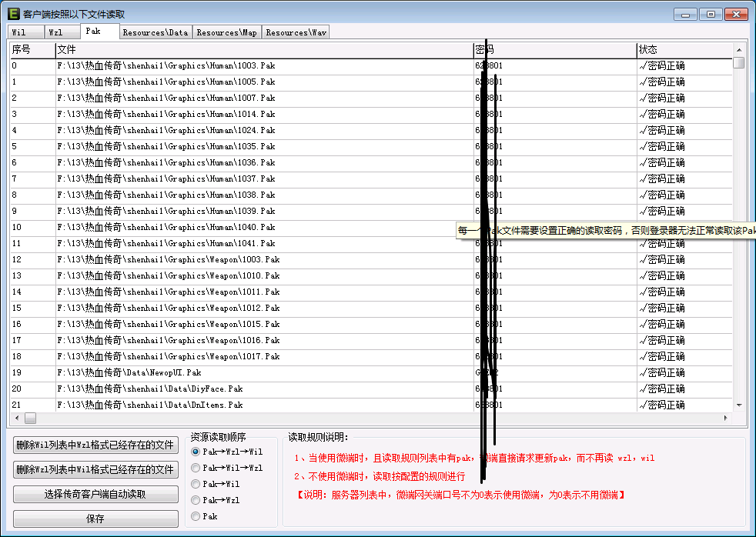Select the Pak→Wil→Wzl read order
This screenshot has height=537, width=756.
[196, 468]
